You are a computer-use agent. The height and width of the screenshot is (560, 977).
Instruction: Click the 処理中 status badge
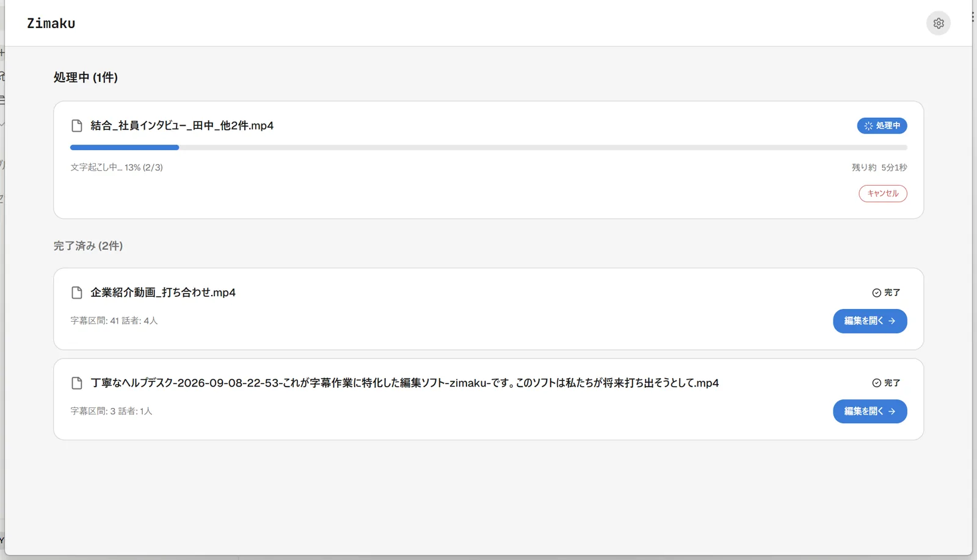point(882,126)
